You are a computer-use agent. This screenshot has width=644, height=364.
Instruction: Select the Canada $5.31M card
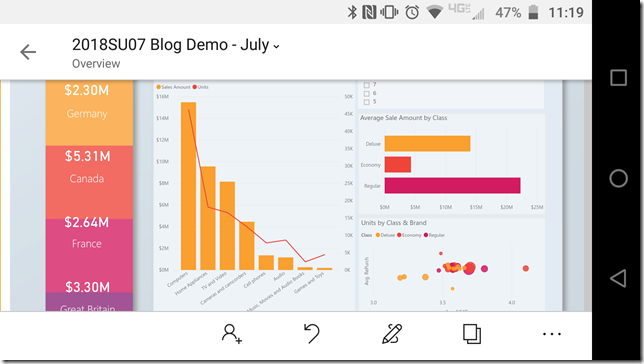[89, 182]
